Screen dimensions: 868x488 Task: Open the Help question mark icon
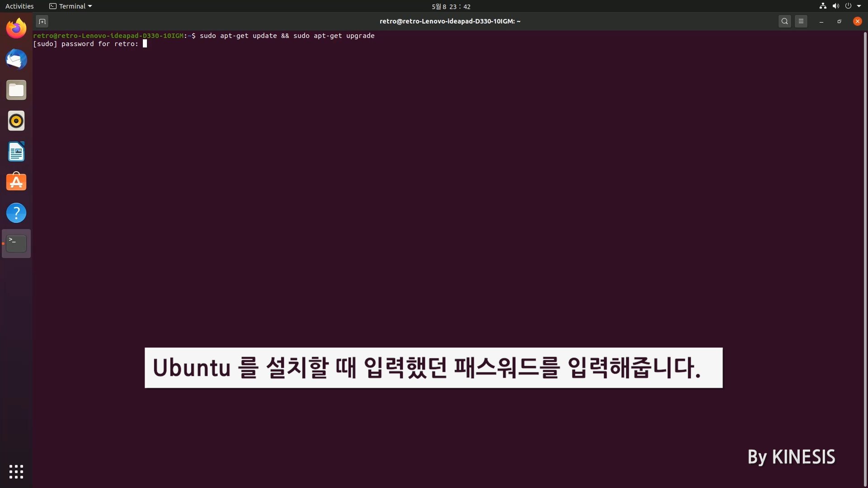16,213
